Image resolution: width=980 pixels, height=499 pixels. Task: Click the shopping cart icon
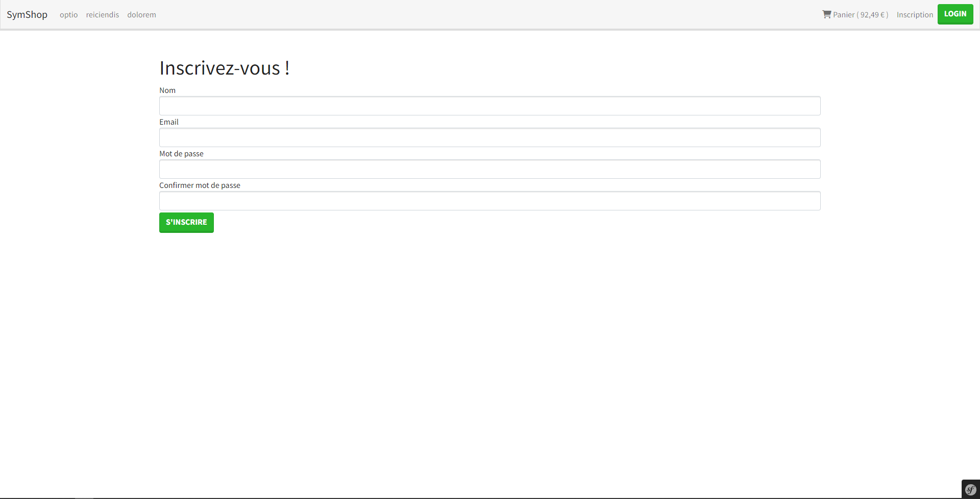point(826,14)
